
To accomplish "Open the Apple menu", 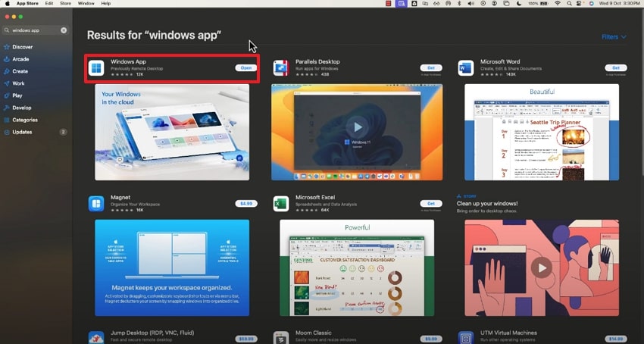I will pyautogui.click(x=8, y=3).
